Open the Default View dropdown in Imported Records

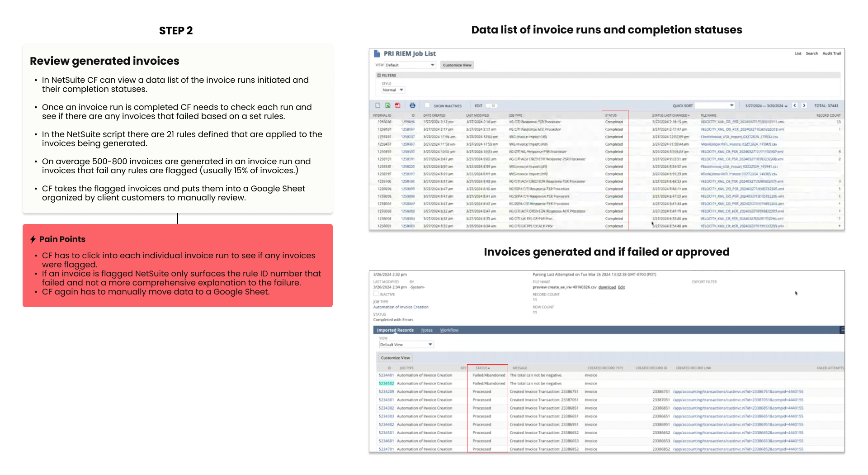[406, 345]
